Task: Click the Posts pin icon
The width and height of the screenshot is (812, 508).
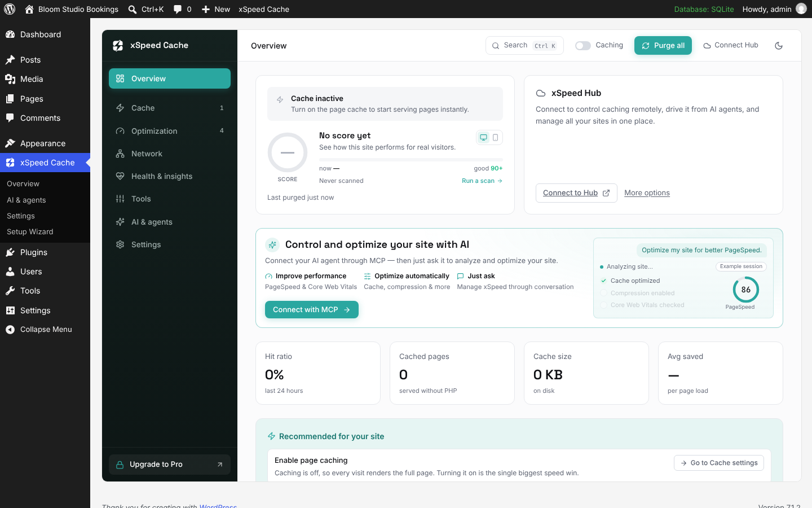Action: 10,60
